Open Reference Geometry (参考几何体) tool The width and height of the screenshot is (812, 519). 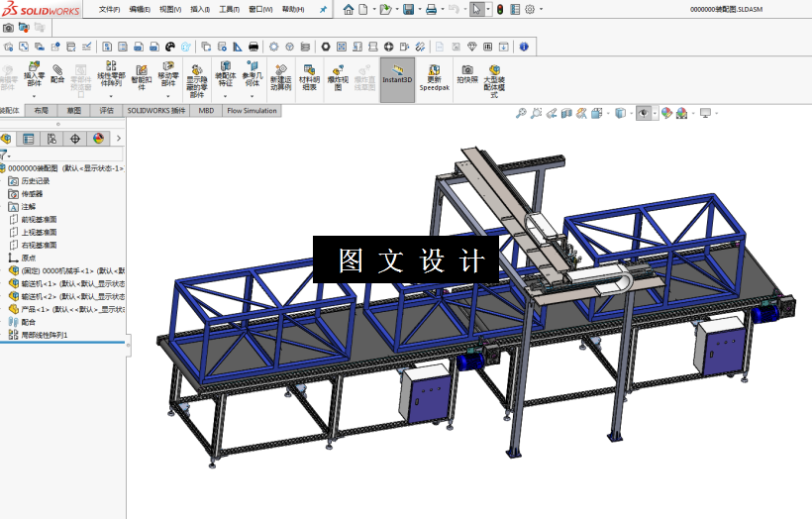coord(253,74)
